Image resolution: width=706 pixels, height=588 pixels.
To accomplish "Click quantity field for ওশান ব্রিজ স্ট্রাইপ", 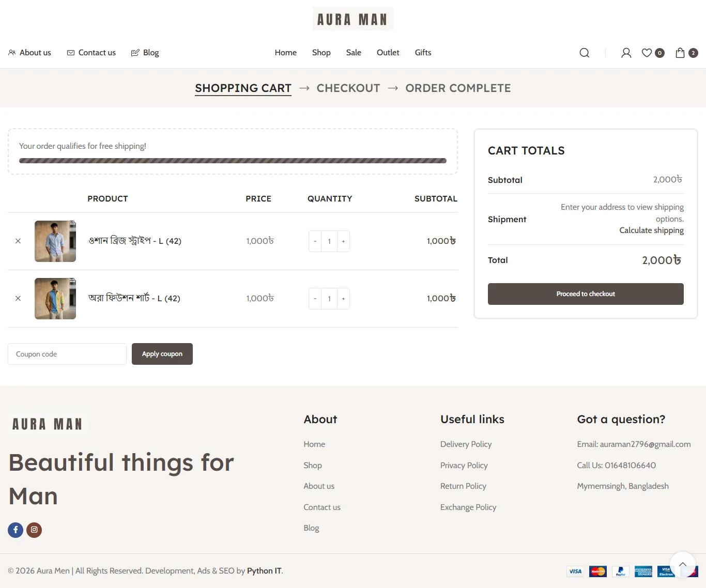I will coord(329,241).
